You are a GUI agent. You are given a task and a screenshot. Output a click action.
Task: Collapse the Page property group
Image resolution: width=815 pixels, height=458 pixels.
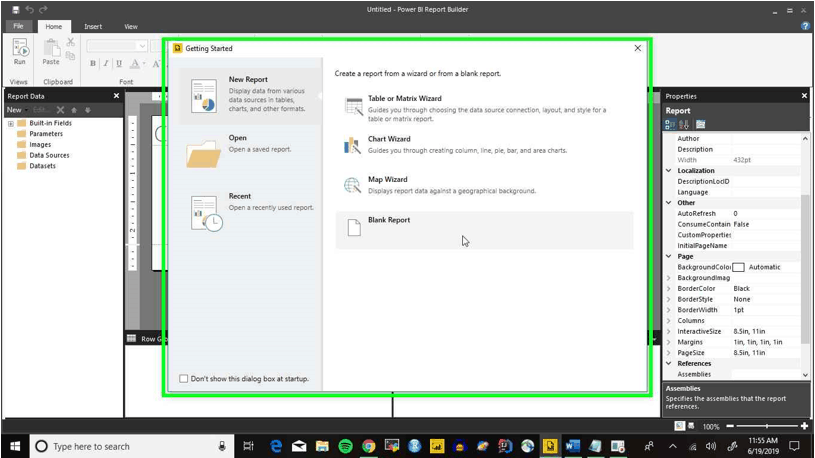coord(669,256)
